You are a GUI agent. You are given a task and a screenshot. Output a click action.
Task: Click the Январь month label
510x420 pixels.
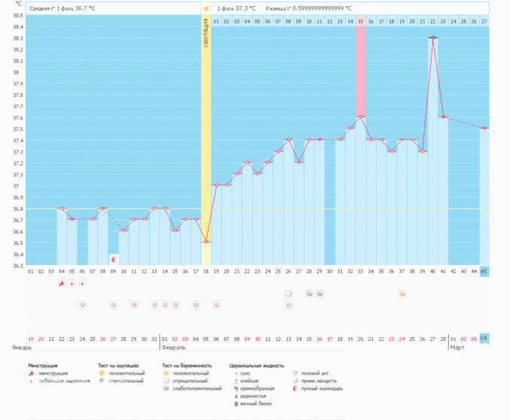[x=21, y=348]
